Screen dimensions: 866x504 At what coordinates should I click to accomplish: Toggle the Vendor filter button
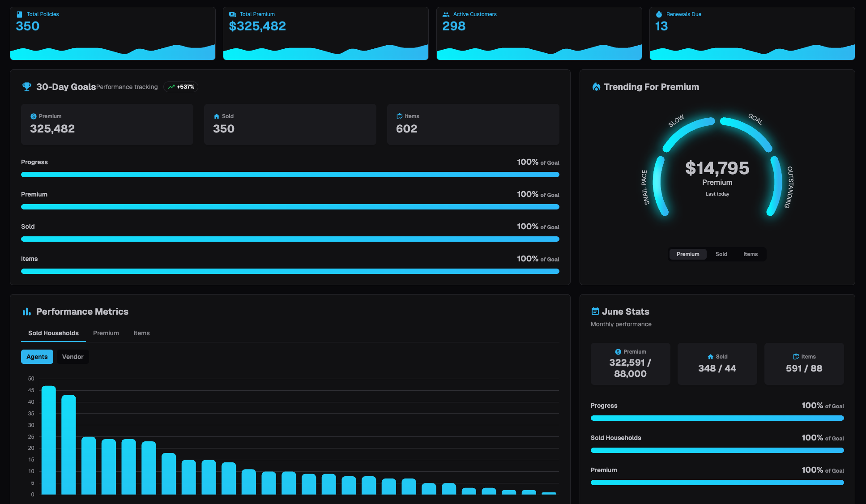coord(73,357)
